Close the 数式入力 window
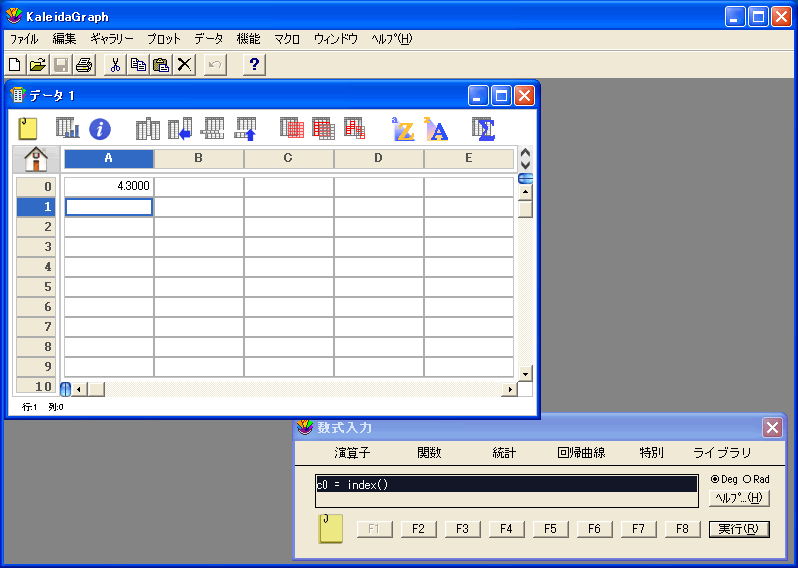The width and height of the screenshot is (798, 568). tap(772, 428)
